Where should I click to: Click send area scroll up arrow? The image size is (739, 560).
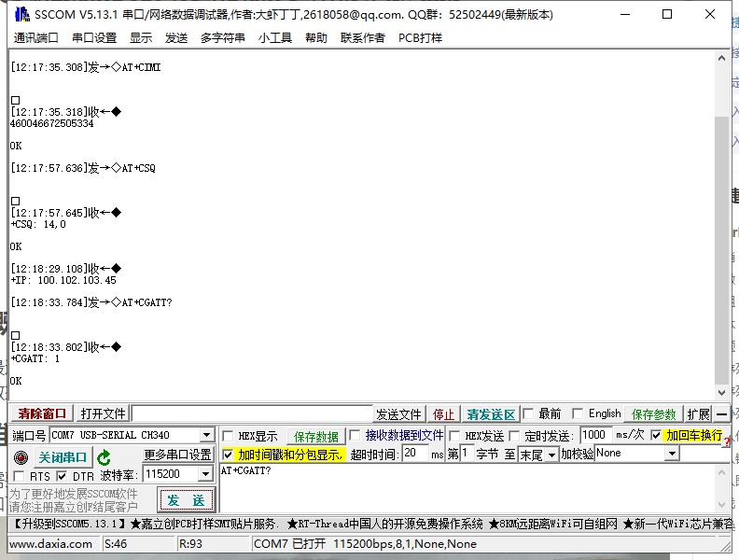pyautogui.click(x=721, y=472)
